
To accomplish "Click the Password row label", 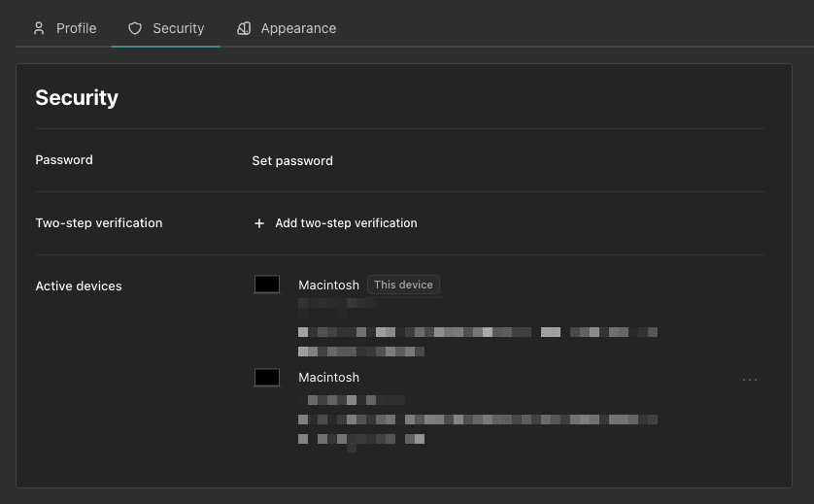I will coord(64,160).
